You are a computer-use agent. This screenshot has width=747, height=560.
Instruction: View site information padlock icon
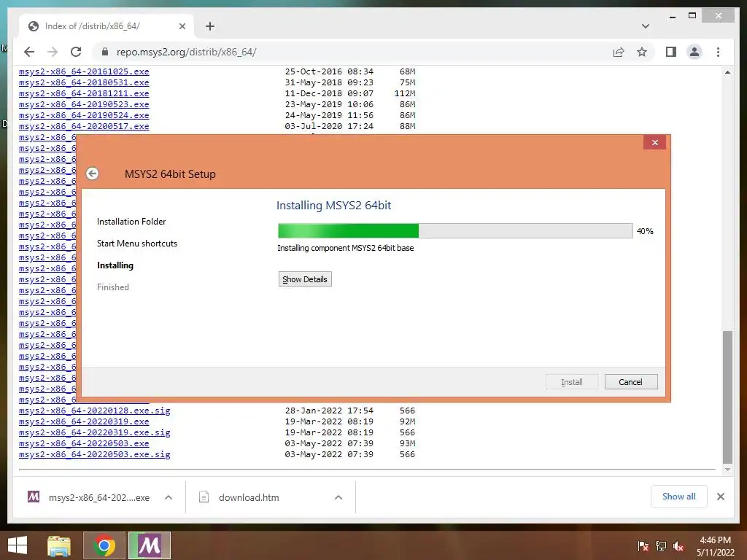click(x=105, y=52)
